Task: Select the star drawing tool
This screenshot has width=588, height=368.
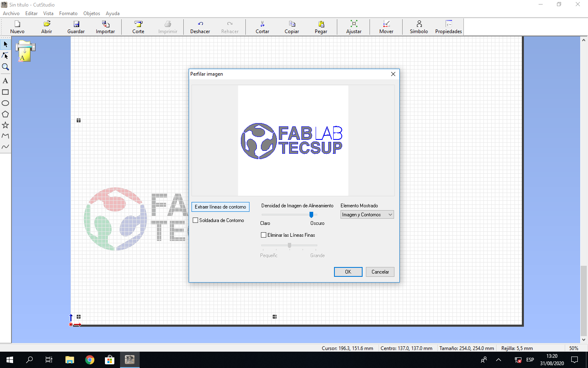Action: [5, 125]
